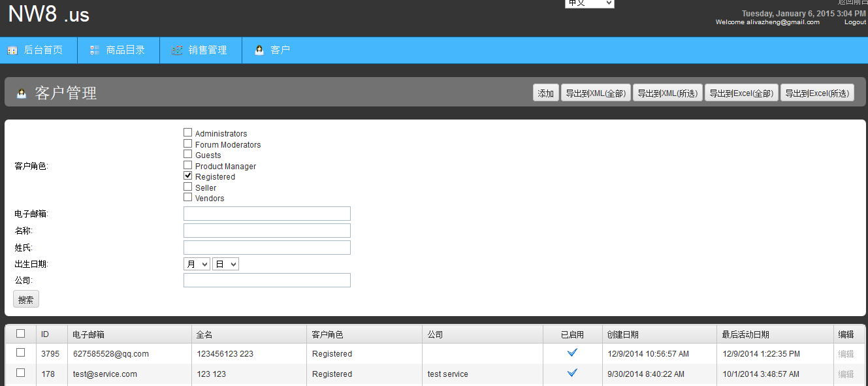The height and width of the screenshot is (386, 868).
Task: Open the birth day 日 dropdown
Action: tap(225, 264)
